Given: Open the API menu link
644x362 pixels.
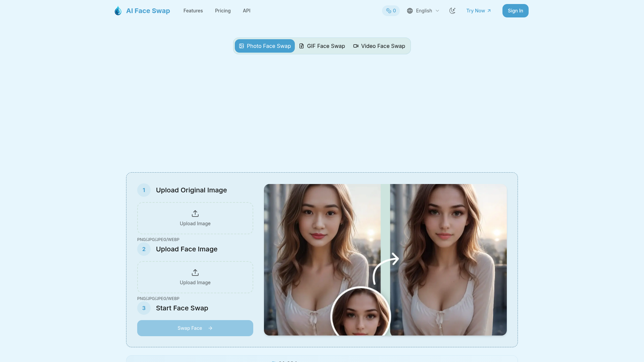Looking at the screenshot, I should click(247, 11).
